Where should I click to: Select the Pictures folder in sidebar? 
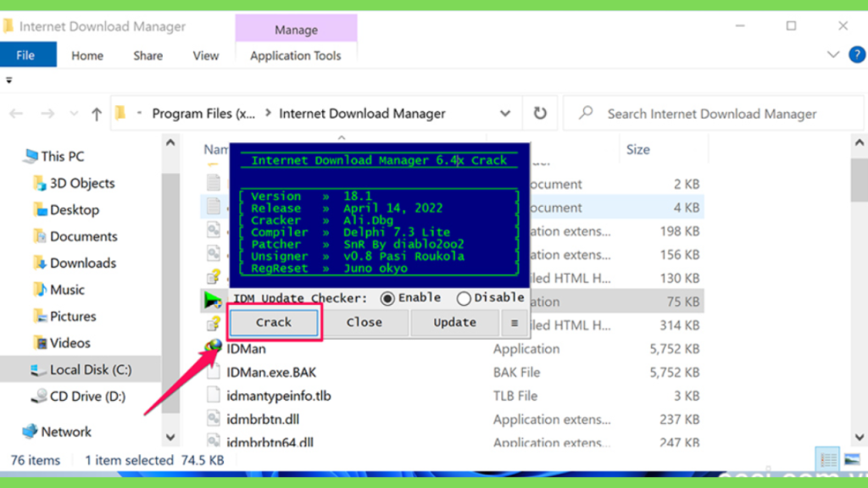(x=64, y=316)
